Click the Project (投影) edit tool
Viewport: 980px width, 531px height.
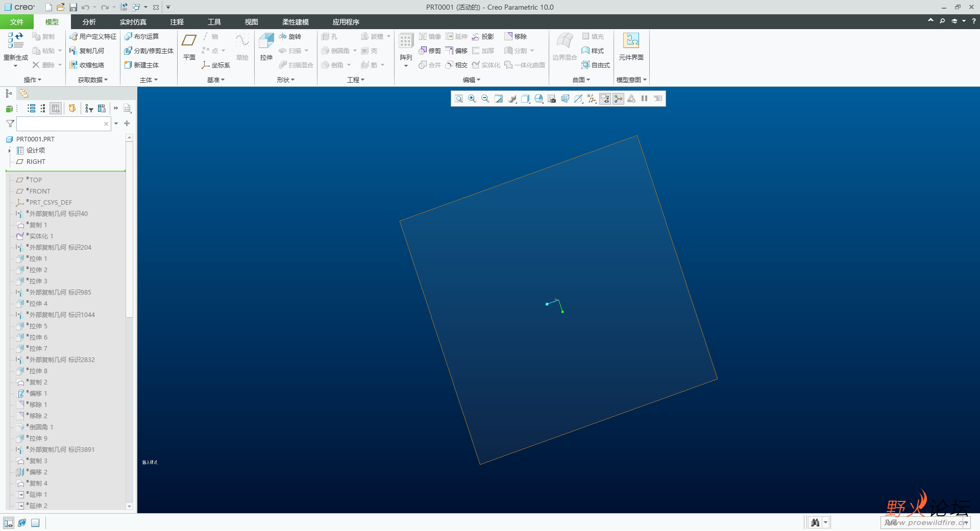coord(483,37)
